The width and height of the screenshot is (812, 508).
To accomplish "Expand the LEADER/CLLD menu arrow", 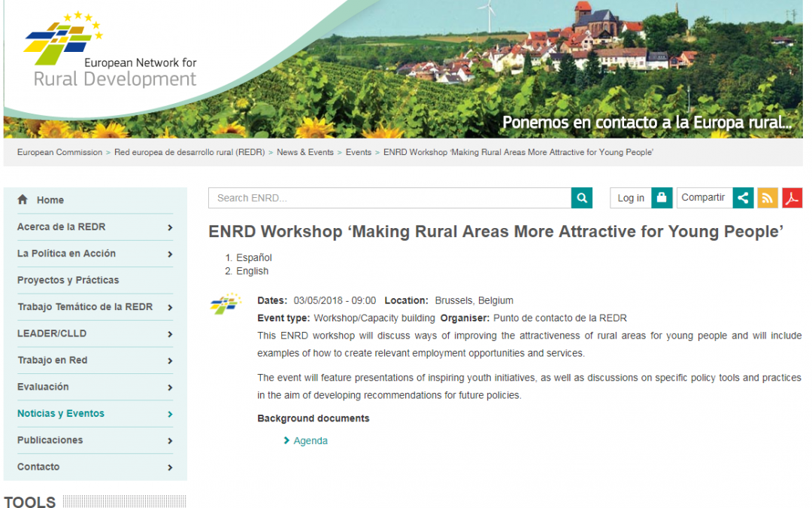I will point(170,334).
